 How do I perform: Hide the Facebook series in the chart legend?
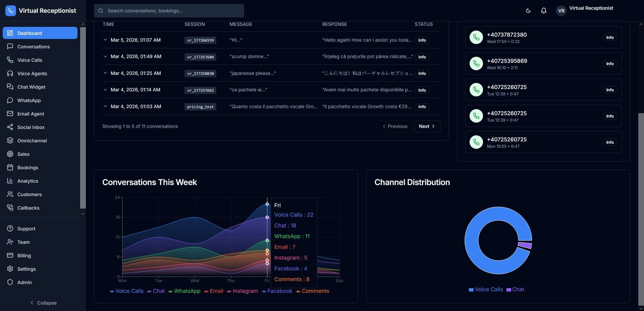coord(280,291)
